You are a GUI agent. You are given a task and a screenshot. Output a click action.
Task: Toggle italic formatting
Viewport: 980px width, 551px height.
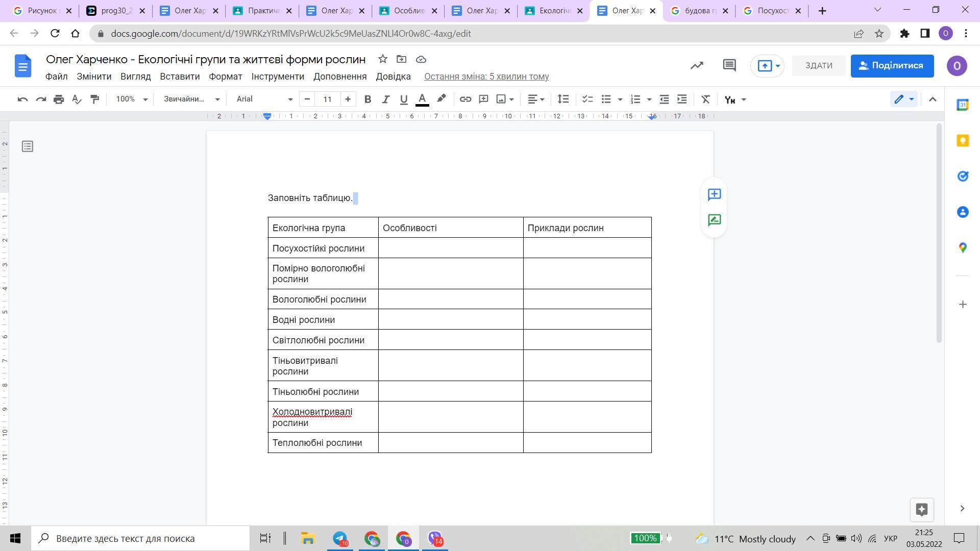(385, 99)
